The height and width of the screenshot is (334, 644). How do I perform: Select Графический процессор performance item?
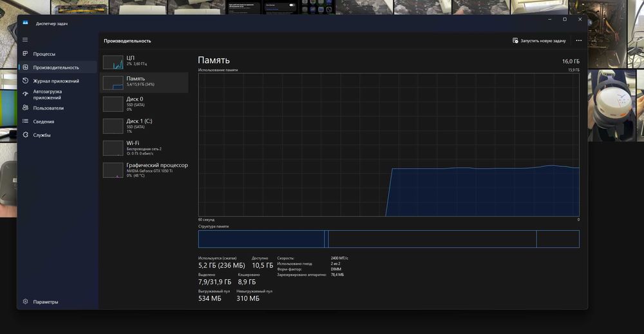(x=144, y=170)
